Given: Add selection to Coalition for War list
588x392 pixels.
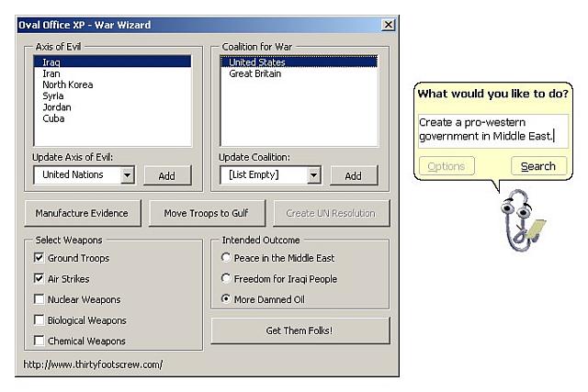Looking at the screenshot, I should (x=354, y=175).
